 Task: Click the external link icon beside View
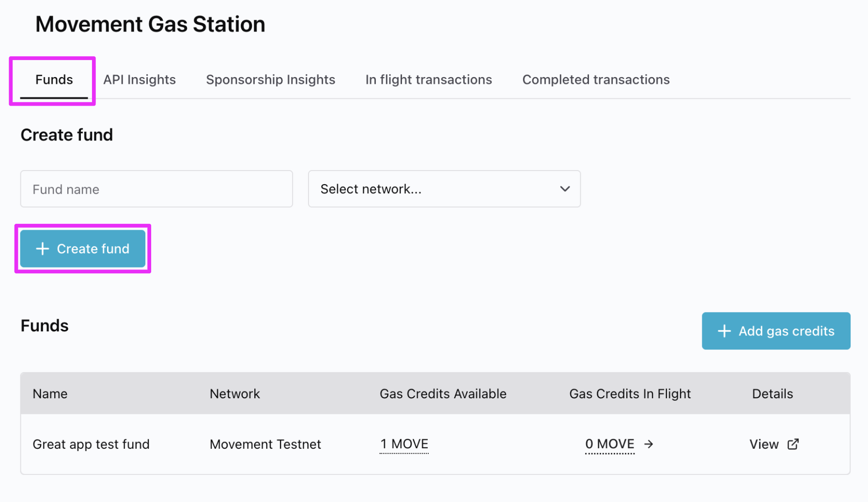[793, 444]
